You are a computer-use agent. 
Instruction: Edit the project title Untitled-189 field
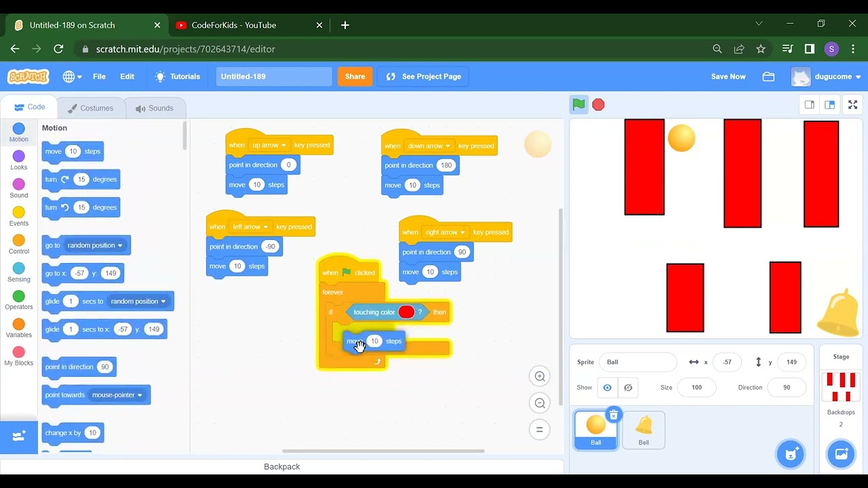(274, 77)
